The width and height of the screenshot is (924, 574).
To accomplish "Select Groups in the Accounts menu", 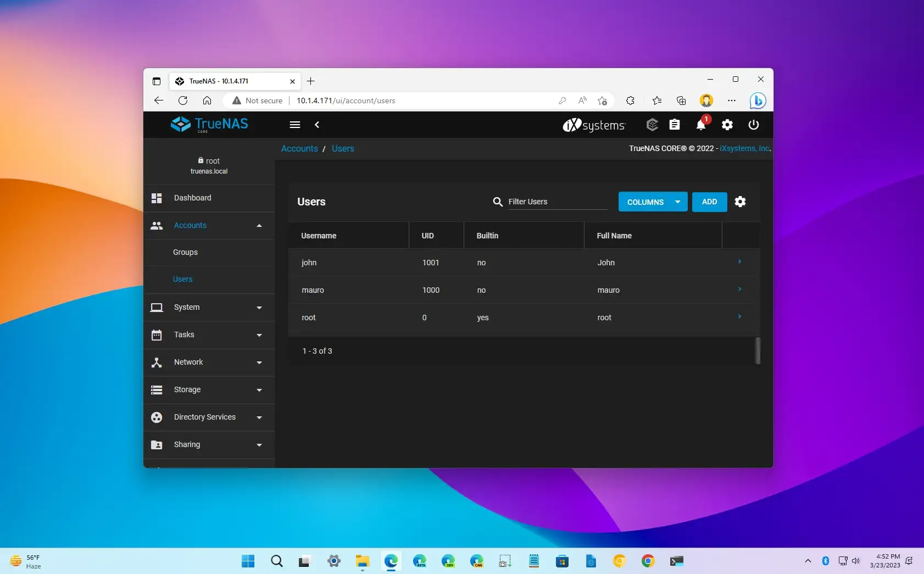I will 185,252.
